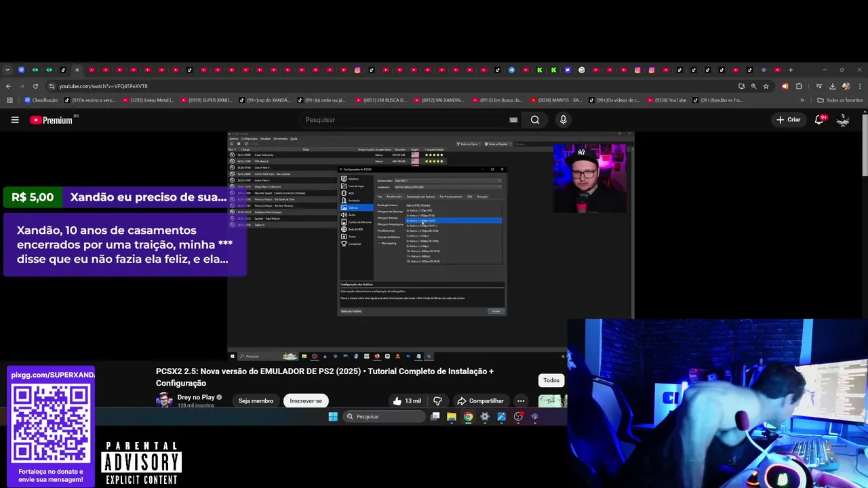Open a new browser tab
The image size is (868, 488).
pos(791,70)
